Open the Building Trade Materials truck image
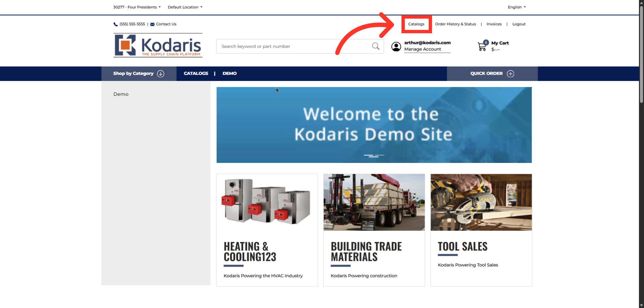 click(x=374, y=202)
